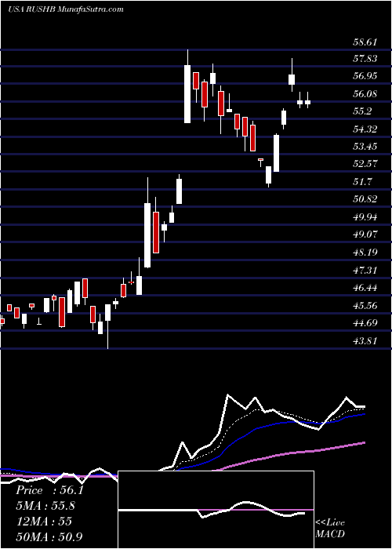Image resolution: width=392 pixels, height=549 pixels.
Task: Select the 51.7 price level label
Action: pyautogui.click(x=362, y=182)
